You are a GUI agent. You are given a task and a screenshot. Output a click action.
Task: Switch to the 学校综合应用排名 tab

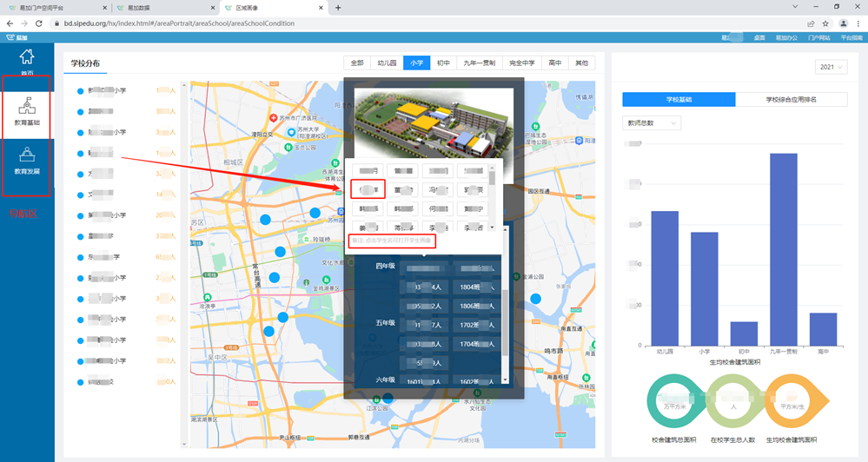791,100
